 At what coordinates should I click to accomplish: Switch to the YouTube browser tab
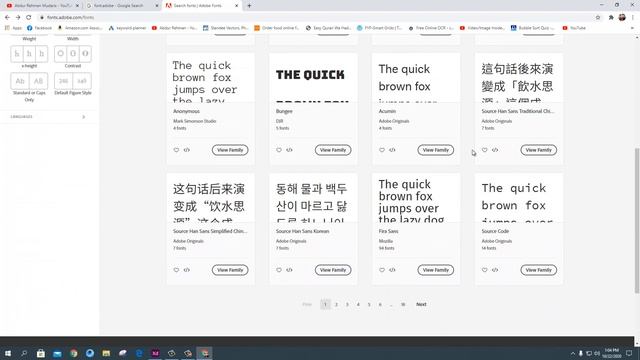click(x=41, y=6)
